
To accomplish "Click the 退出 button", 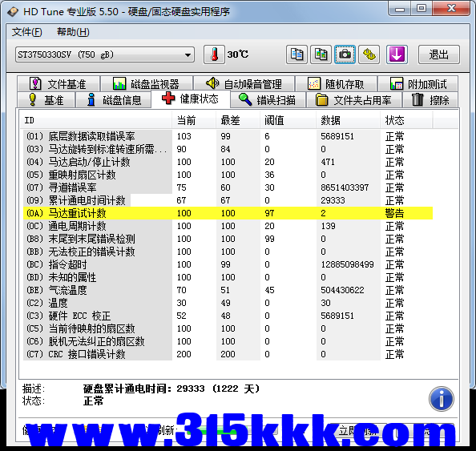I will [x=438, y=54].
